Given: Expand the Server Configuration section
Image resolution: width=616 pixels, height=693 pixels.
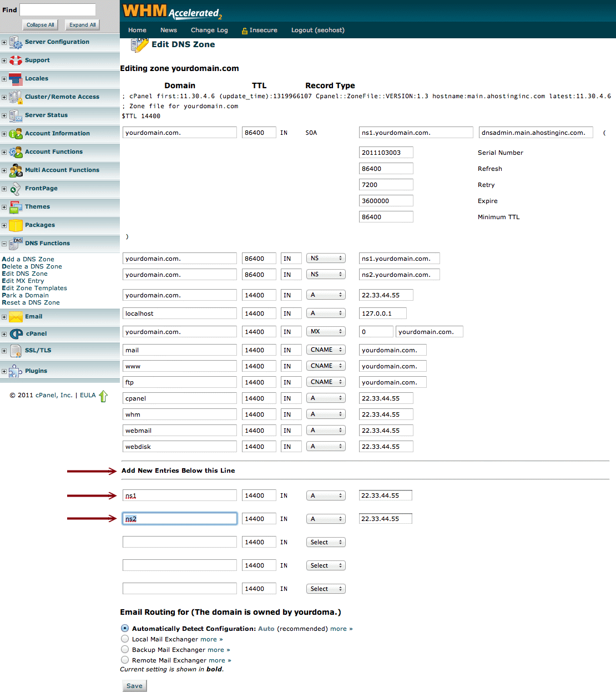Looking at the screenshot, I should pyautogui.click(x=4, y=42).
